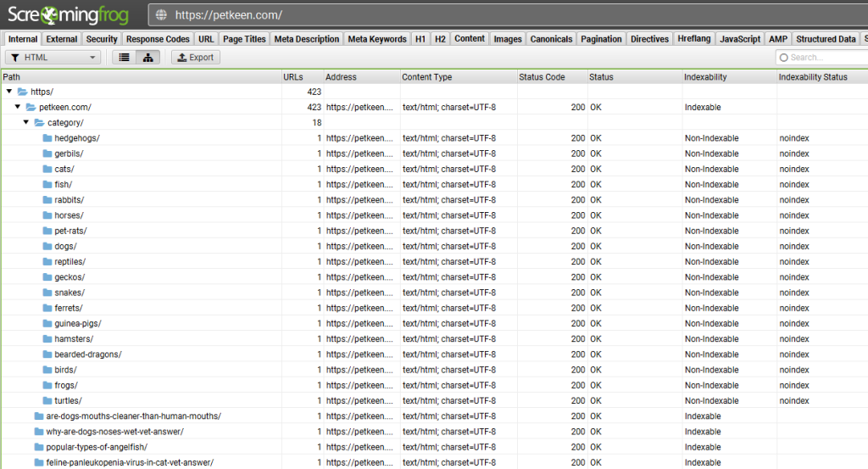Sort by the Address column header
Viewport: 868px width, 469px height.
361,77
